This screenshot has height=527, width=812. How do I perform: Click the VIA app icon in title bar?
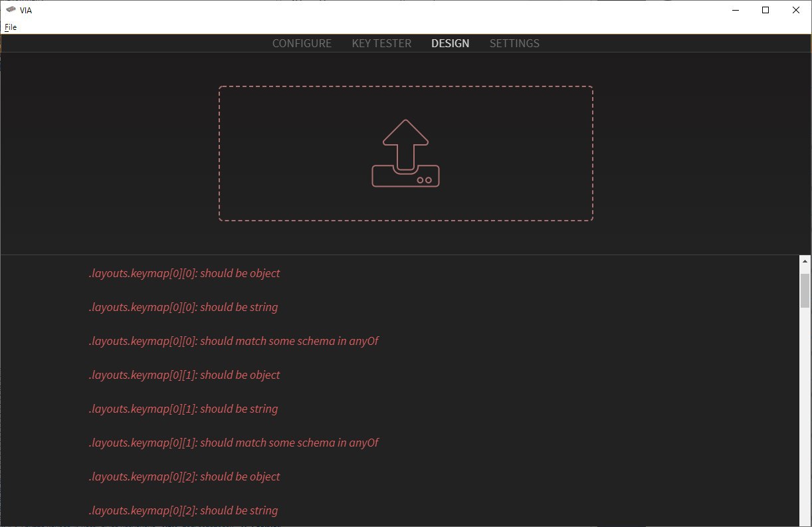pyautogui.click(x=11, y=10)
